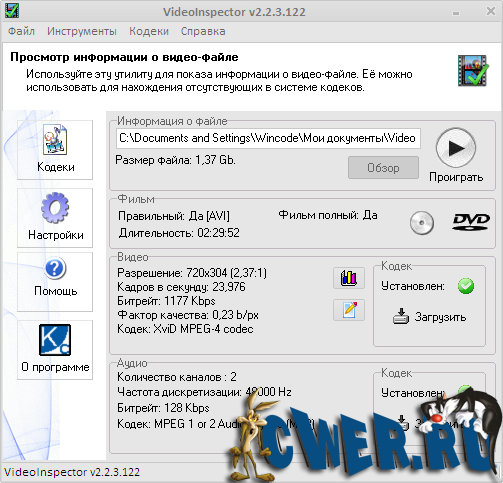Click the app icon in title bar
Viewport: 503px width, 483px height.
pos(12,11)
